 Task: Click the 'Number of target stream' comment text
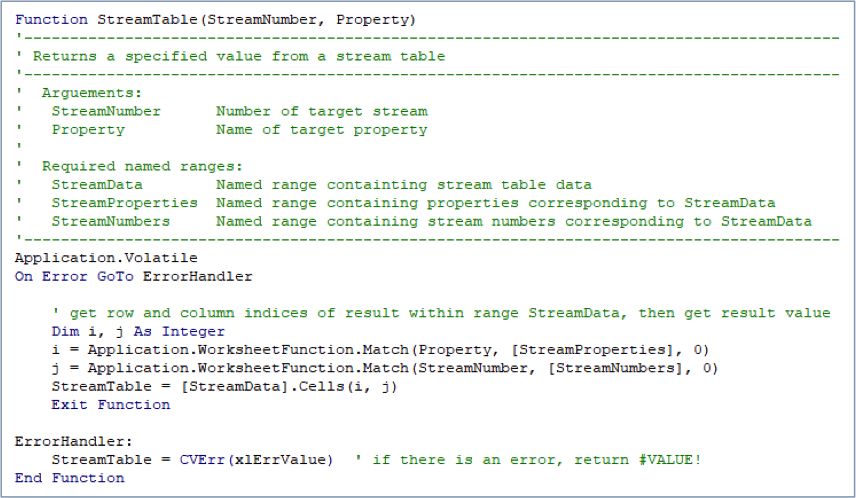[321, 111]
